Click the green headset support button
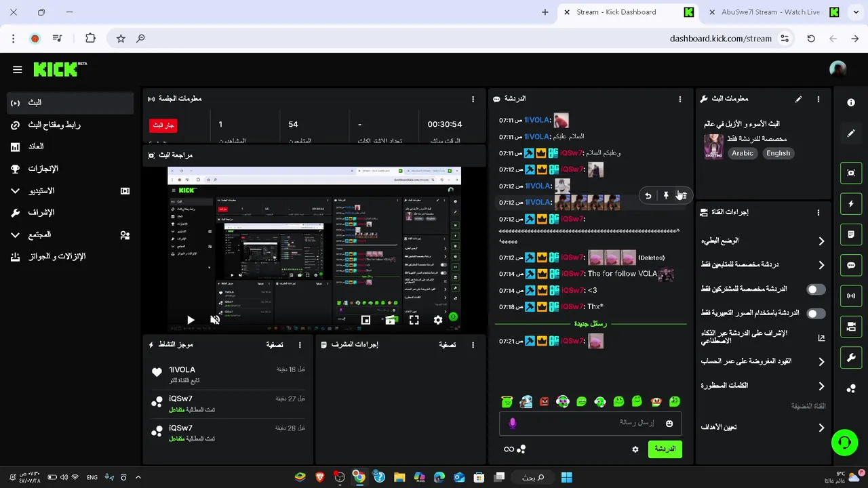868x488 pixels. [844, 443]
